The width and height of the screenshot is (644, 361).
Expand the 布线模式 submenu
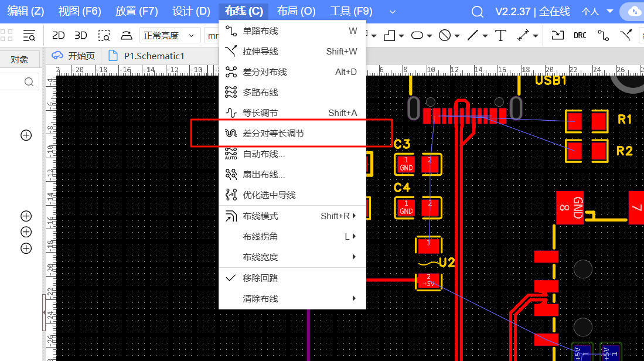[x=292, y=216]
